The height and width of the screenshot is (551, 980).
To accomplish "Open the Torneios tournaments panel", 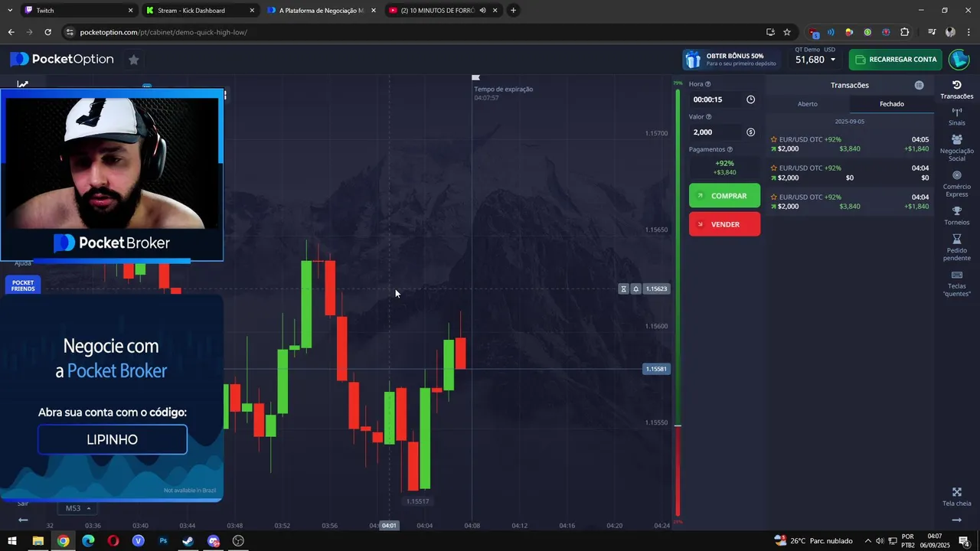I will (956, 216).
